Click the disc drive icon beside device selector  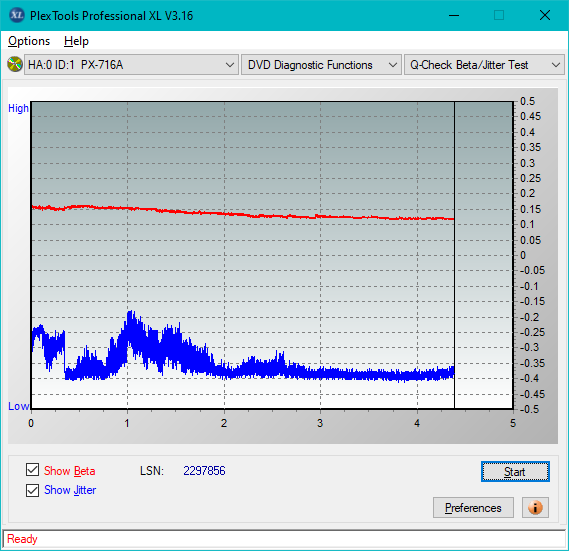click(15, 65)
